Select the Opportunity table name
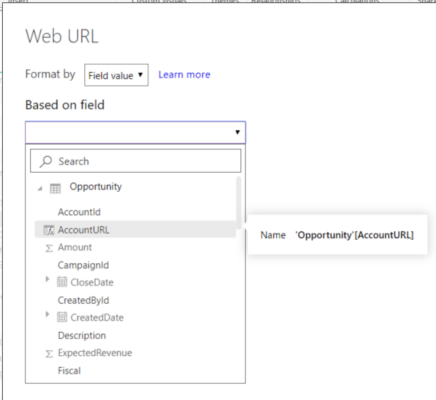 [96, 187]
